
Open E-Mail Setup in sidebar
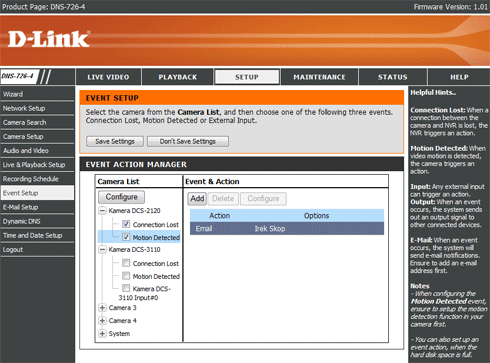(37, 207)
